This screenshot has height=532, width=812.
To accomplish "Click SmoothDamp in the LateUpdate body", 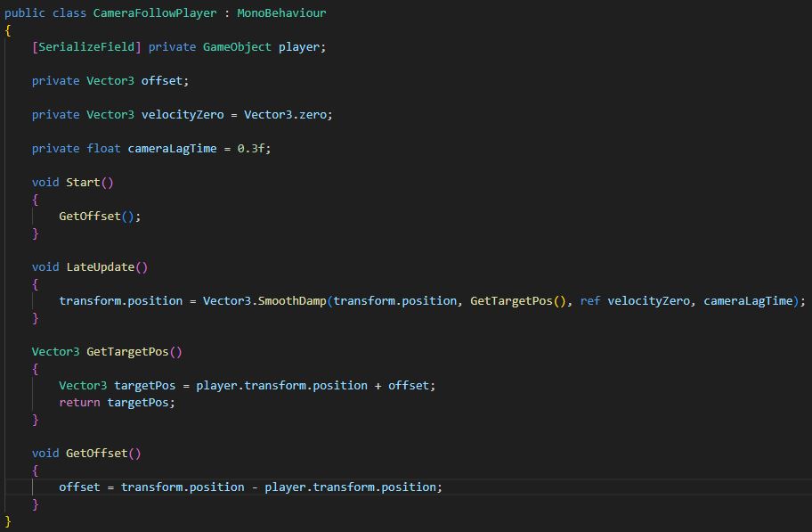I will (x=292, y=301).
